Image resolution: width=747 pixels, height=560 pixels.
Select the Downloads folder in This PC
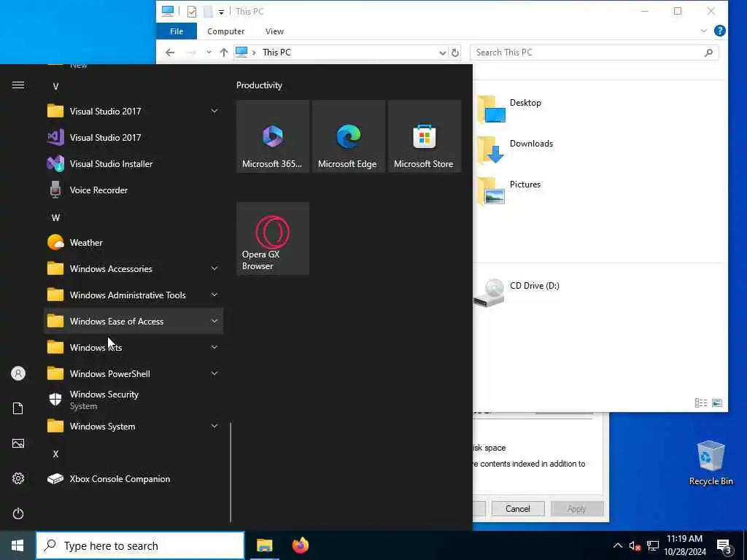[515, 149]
